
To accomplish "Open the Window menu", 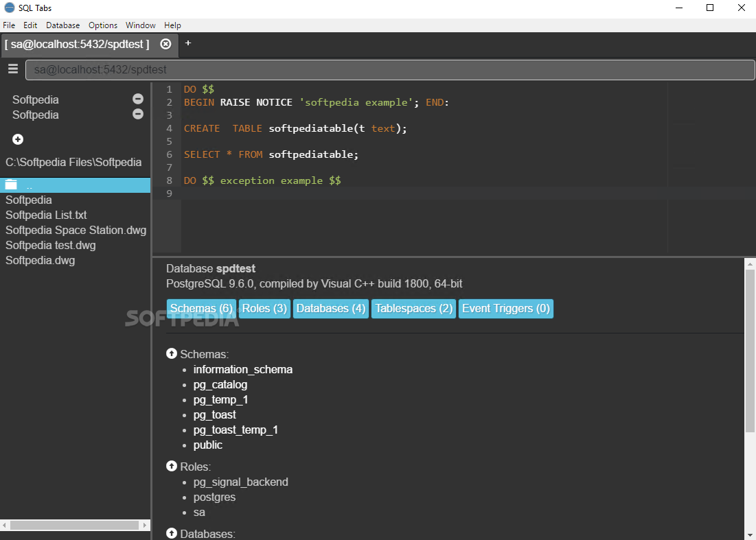I will (140, 25).
